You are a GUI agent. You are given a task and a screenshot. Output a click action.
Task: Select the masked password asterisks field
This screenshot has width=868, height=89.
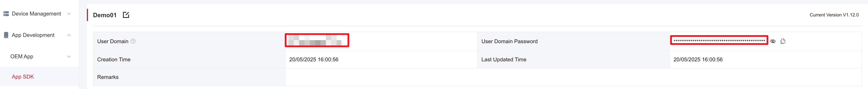click(719, 41)
